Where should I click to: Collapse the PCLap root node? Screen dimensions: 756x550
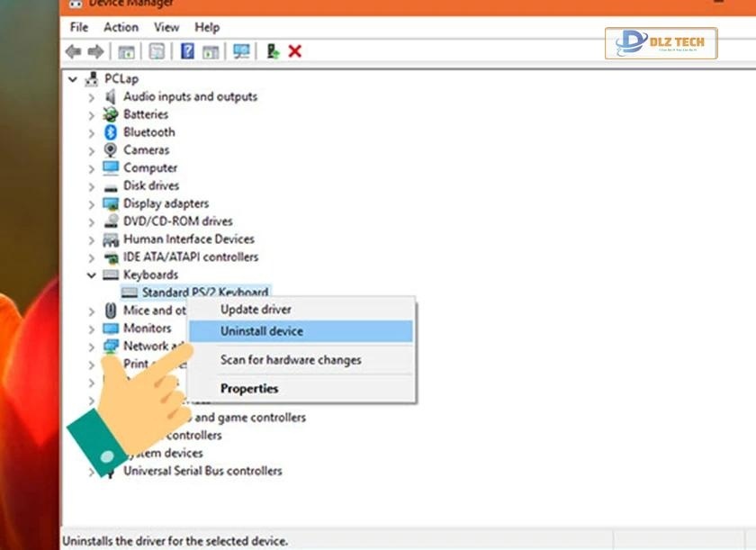(74, 79)
